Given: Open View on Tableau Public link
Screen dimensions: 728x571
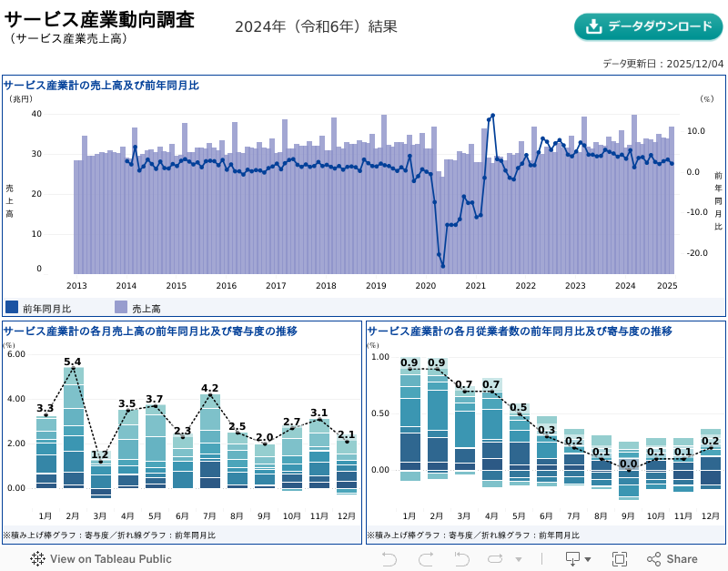Looking at the screenshot, I should tap(110, 558).
